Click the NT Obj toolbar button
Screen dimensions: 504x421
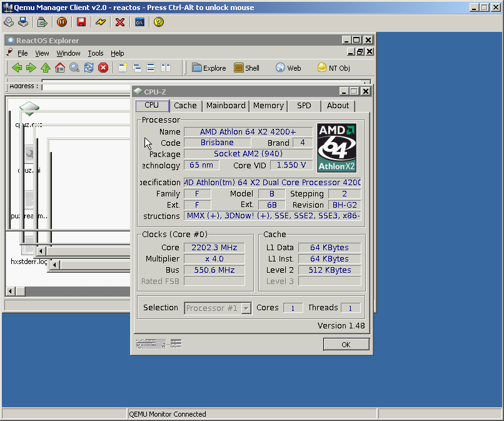coord(333,68)
